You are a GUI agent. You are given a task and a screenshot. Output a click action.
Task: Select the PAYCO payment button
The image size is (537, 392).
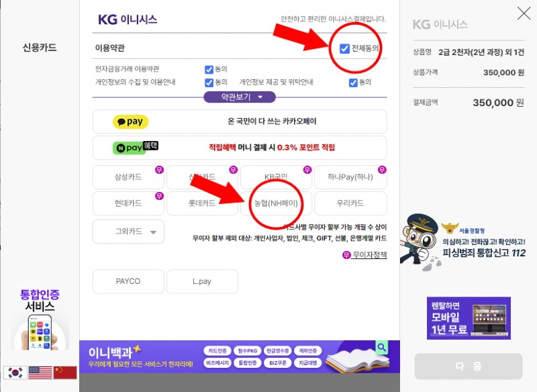point(128,281)
